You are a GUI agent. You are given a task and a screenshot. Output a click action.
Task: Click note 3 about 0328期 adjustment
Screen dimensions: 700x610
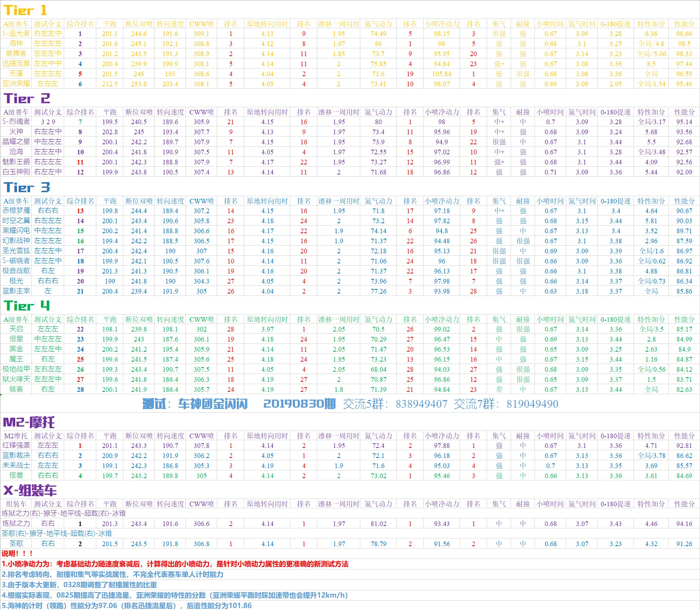pos(79,585)
